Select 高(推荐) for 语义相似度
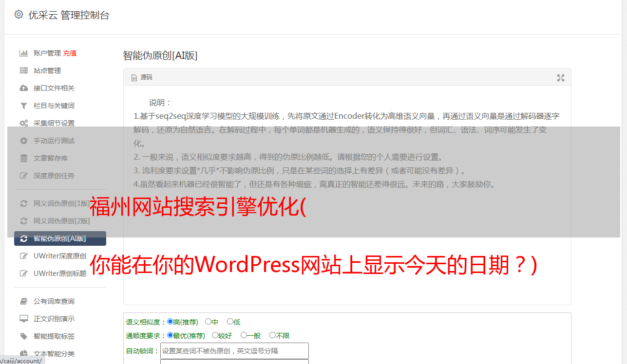627x364 pixels. point(170,322)
